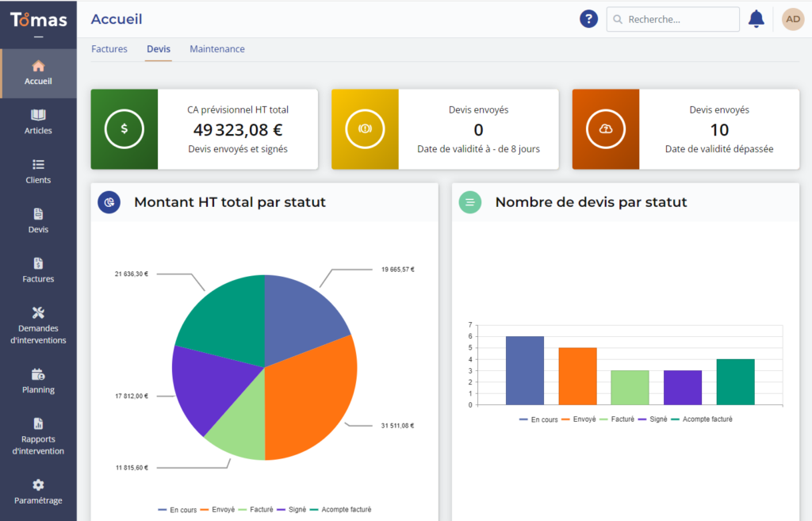Go to Factures via sidebar invoice icon
The height and width of the screenshot is (521, 812).
click(38, 263)
